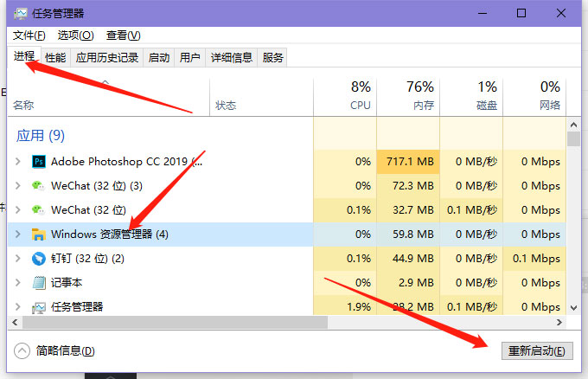This screenshot has height=379, width=588.
Task: Click the 72.3 MB memory cell
Action: click(408, 186)
